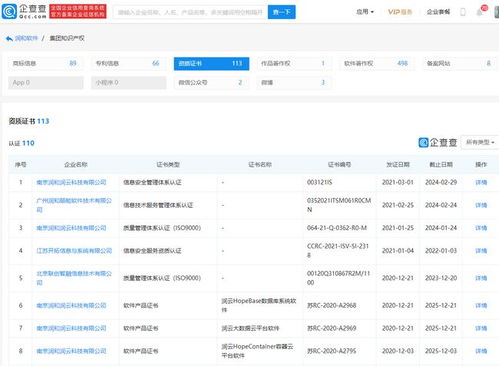Select 润云HopeBase数据库系统软件 certificate name

coord(259,305)
